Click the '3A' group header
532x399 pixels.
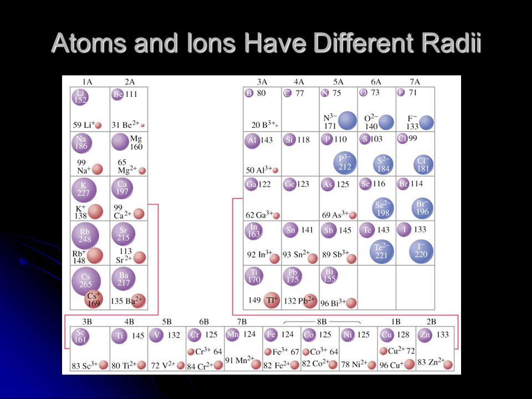[x=262, y=82]
